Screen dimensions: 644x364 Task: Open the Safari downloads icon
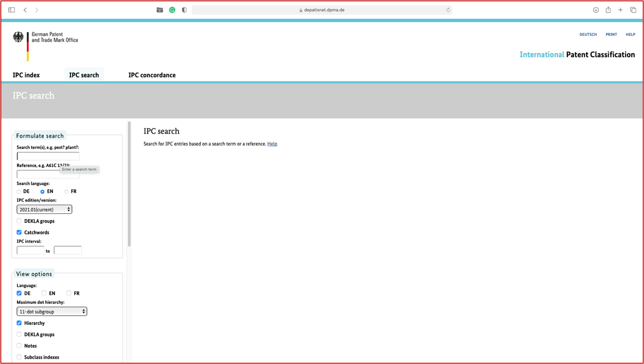coord(596,10)
